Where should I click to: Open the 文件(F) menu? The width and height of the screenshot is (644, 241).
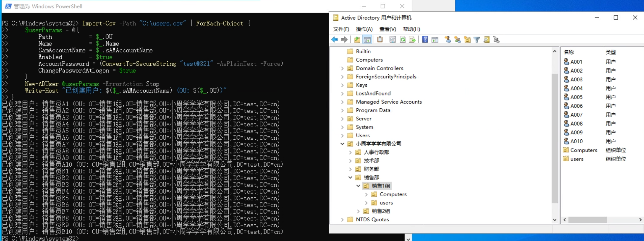(341, 29)
